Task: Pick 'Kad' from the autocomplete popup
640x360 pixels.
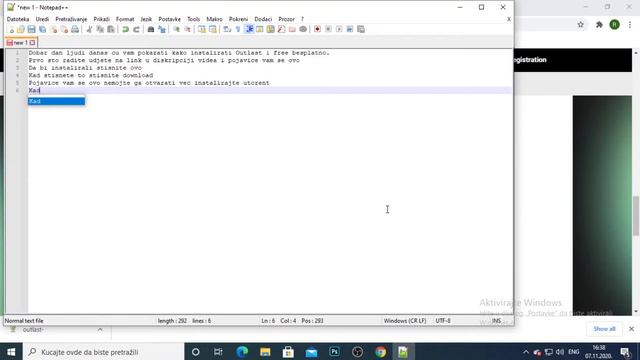Action: (x=56, y=101)
